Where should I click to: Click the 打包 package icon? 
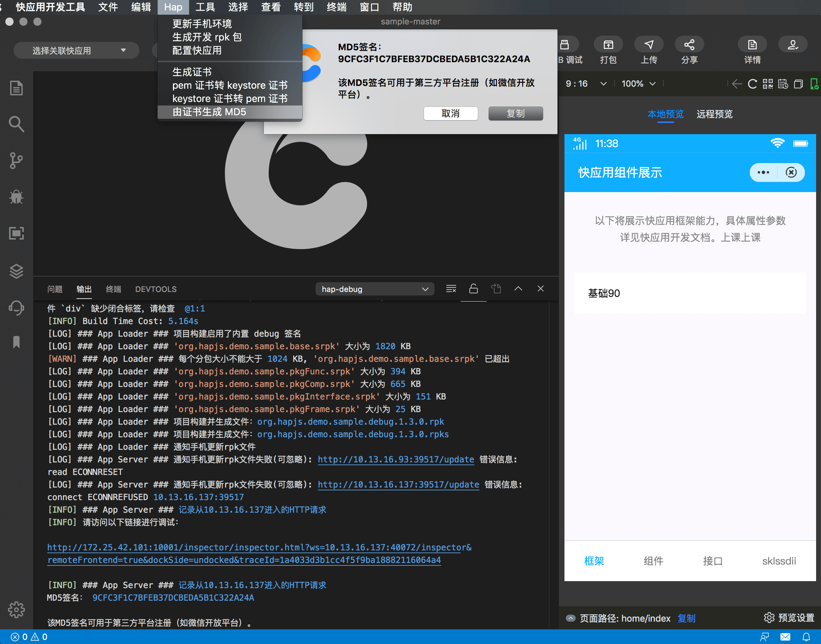pyautogui.click(x=608, y=44)
